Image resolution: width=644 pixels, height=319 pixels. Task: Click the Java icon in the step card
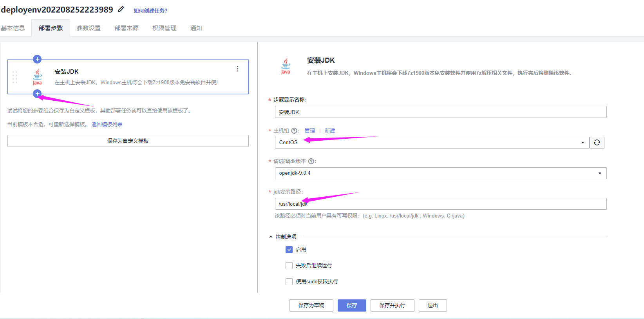coord(37,77)
